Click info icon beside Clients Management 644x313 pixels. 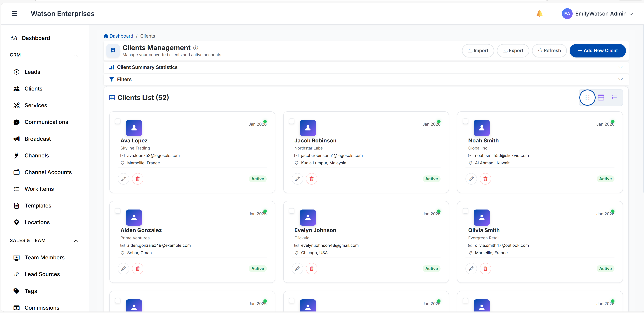(x=196, y=48)
